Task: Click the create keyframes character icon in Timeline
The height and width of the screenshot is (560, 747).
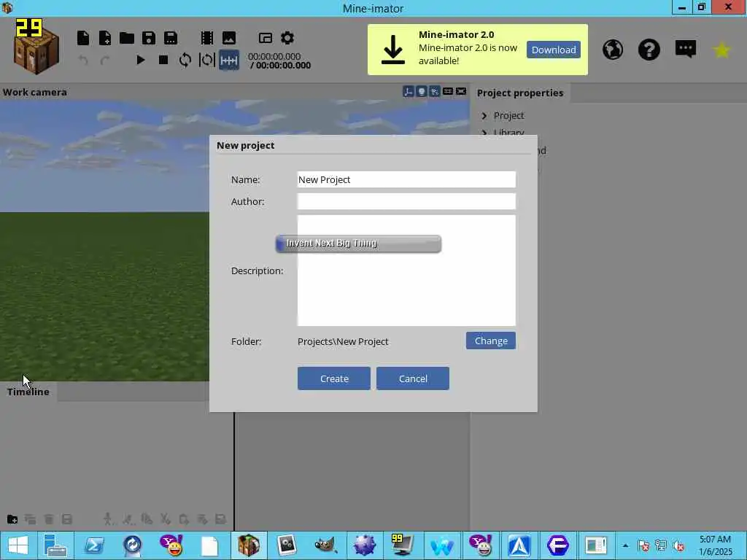Action: coord(109,519)
